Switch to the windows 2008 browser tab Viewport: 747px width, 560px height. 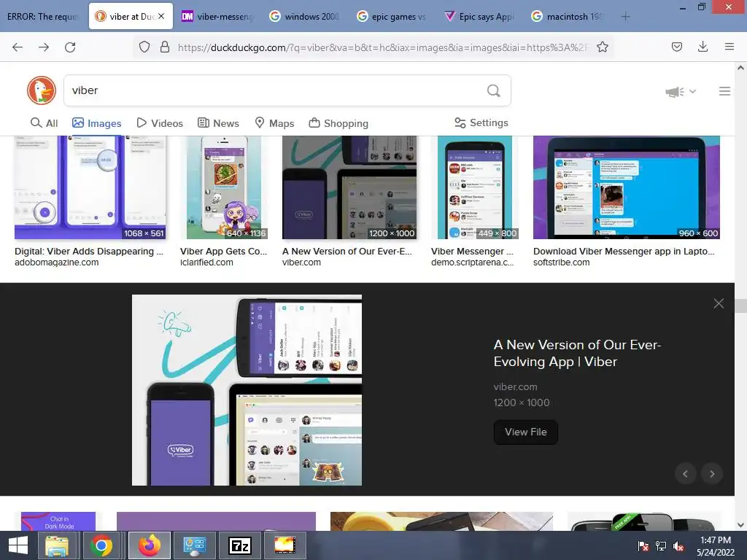pyautogui.click(x=304, y=17)
